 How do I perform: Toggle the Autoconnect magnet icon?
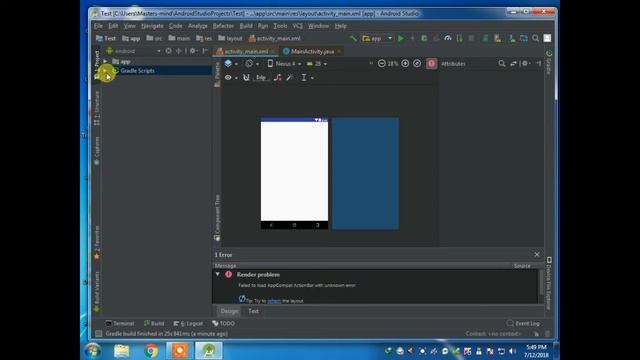click(x=246, y=78)
